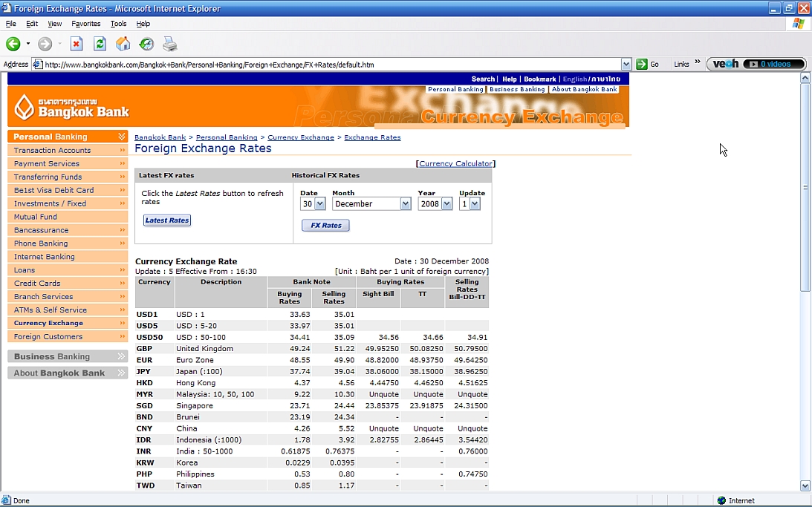The height and width of the screenshot is (507, 812).
Task: Open the Help menu
Action: (143, 24)
